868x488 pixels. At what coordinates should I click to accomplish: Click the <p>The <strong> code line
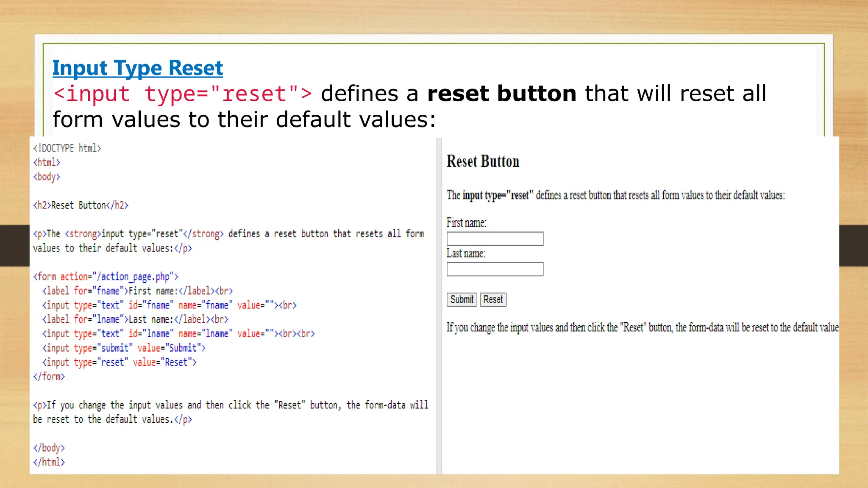(x=228, y=241)
